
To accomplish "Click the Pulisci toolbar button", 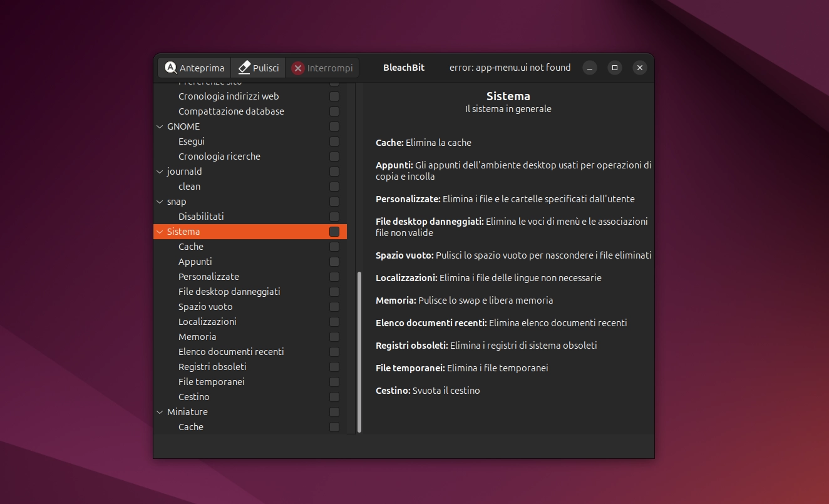I will [x=258, y=68].
